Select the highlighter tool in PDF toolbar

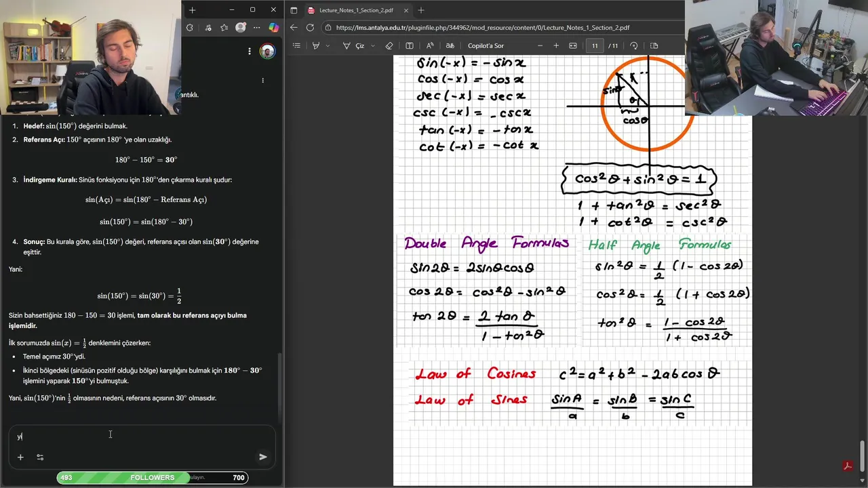(316, 45)
